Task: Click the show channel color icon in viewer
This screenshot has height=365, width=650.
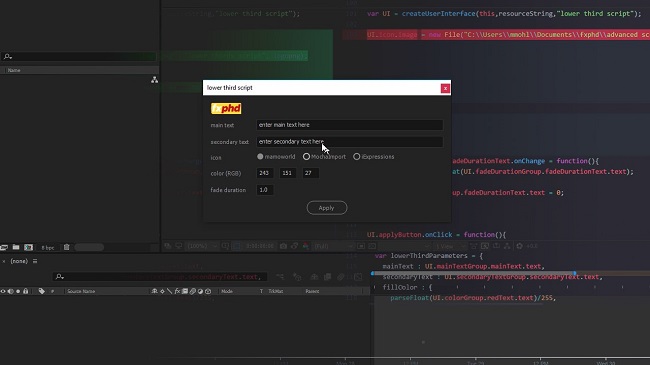Action: (x=306, y=246)
